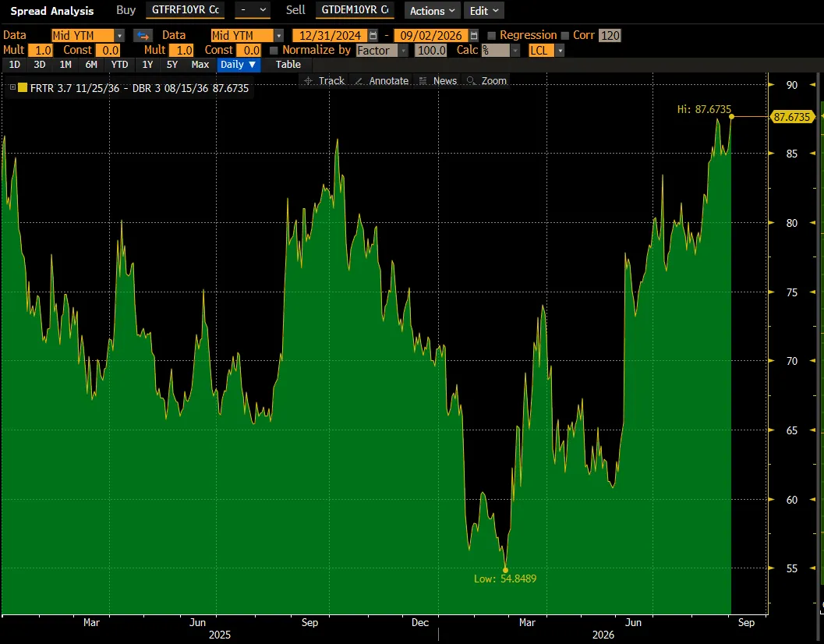Open the end date calendar picker icon

(x=474, y=36)
